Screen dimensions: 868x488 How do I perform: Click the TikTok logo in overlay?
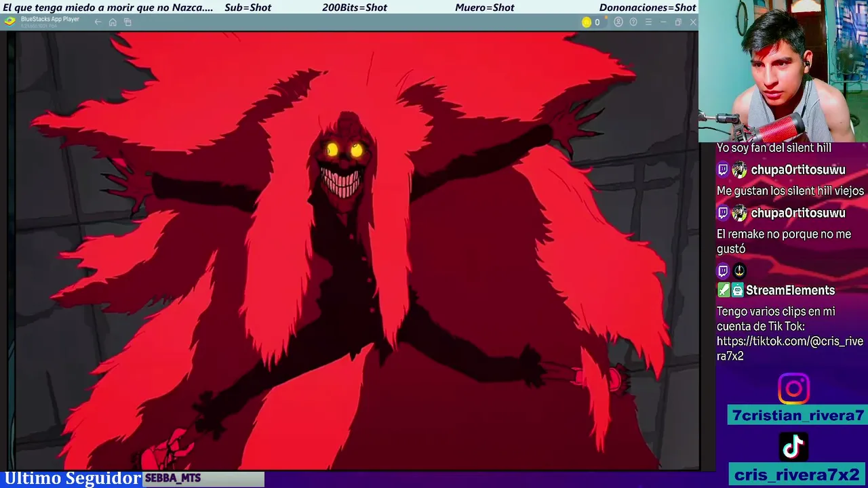(793, 447)
